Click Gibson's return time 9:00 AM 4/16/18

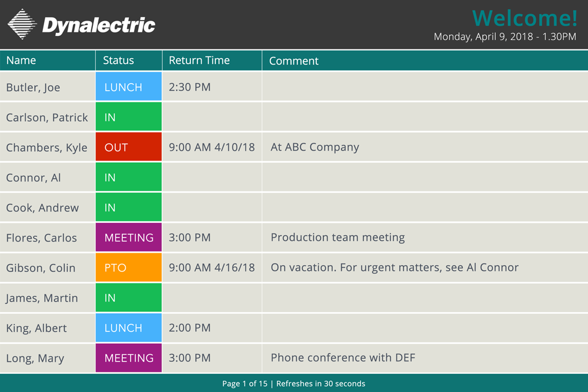212,267
